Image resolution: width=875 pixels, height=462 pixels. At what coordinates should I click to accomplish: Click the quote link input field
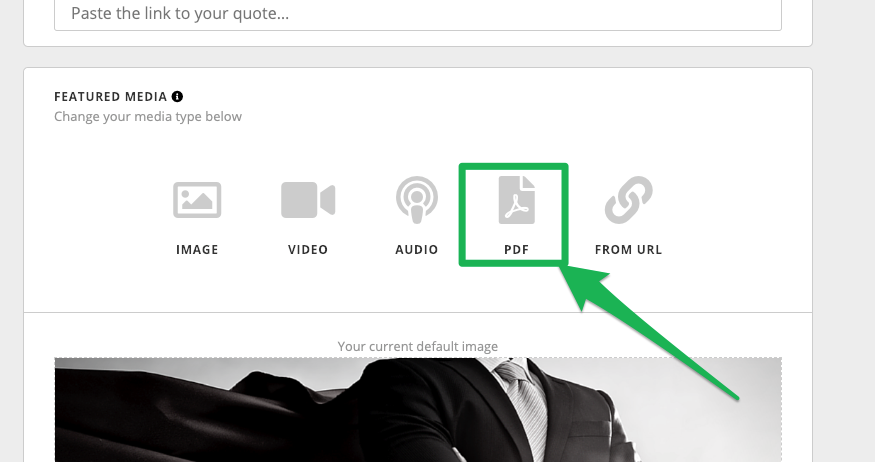(x=418, y=14)
